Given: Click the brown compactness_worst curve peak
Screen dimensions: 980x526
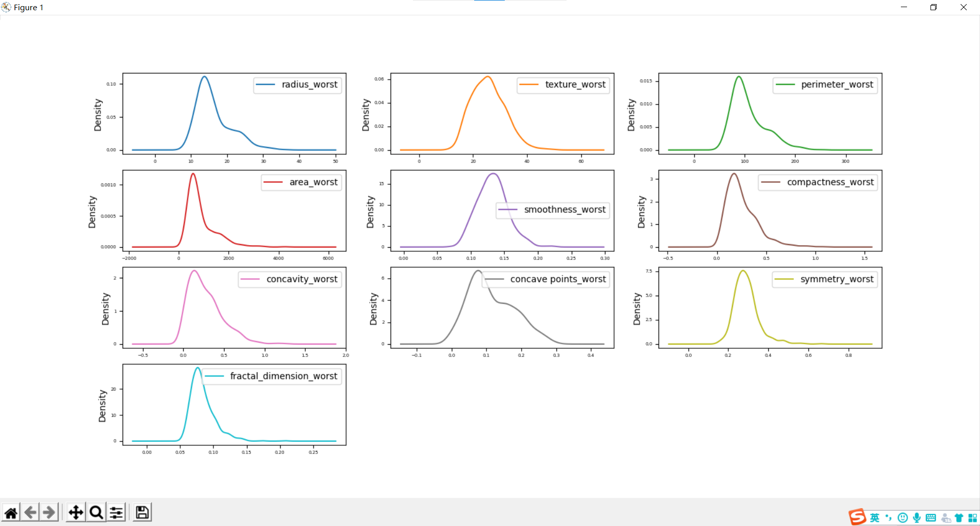Looking at the screenshot, I should (734, 174).
